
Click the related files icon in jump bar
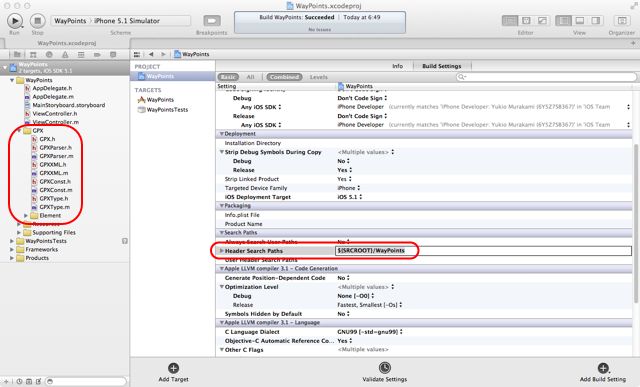click(x=137, y=54)
